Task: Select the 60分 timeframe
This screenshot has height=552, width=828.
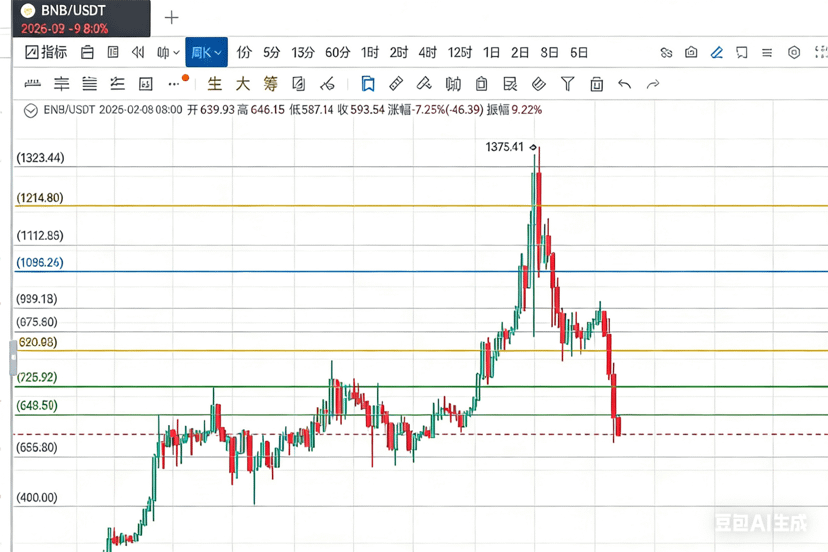Action: [337, 52]
